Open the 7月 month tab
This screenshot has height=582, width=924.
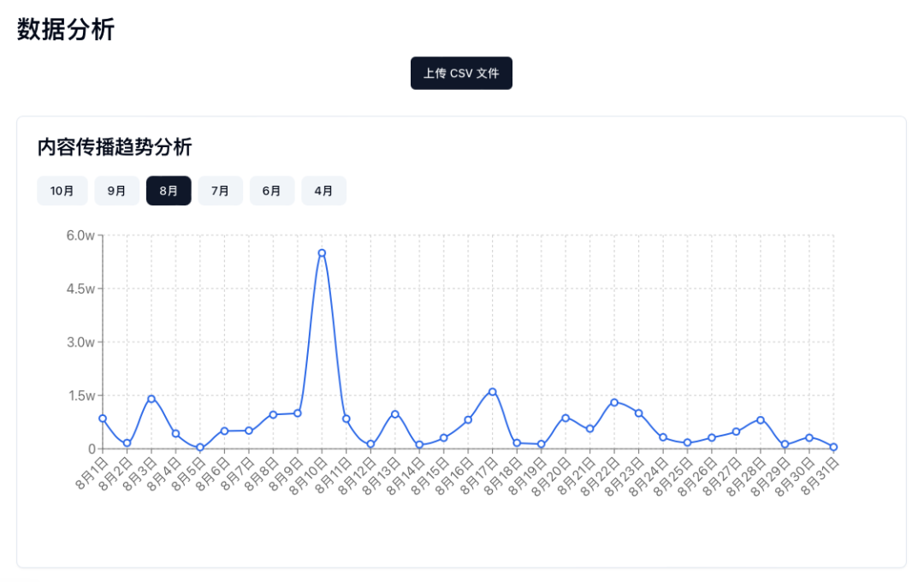pos(221,191)
